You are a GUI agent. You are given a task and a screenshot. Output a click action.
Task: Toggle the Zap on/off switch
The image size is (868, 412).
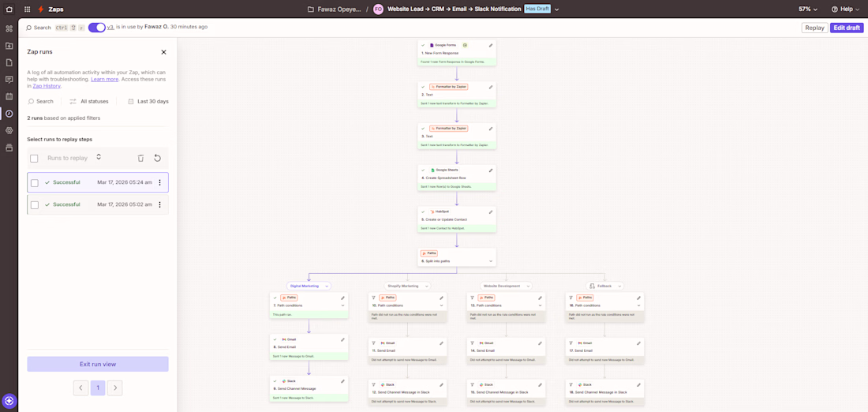pos(96,27)
